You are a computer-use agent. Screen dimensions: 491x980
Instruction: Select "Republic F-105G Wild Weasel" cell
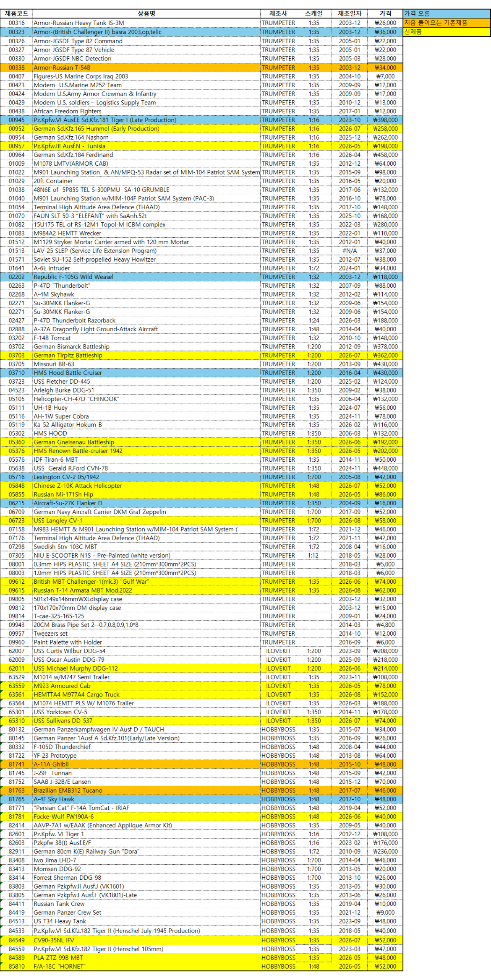point(146,277)
